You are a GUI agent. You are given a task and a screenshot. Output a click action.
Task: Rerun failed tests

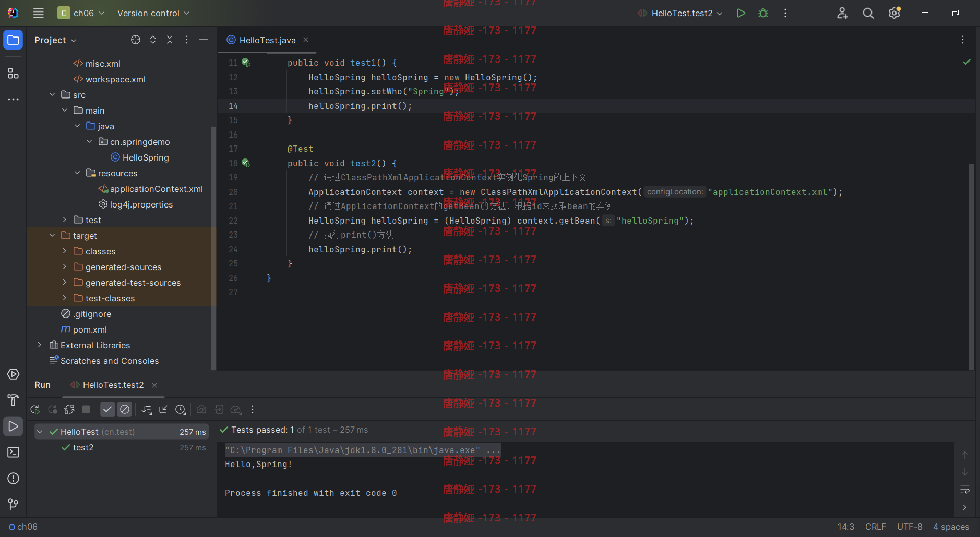point(52,410)
